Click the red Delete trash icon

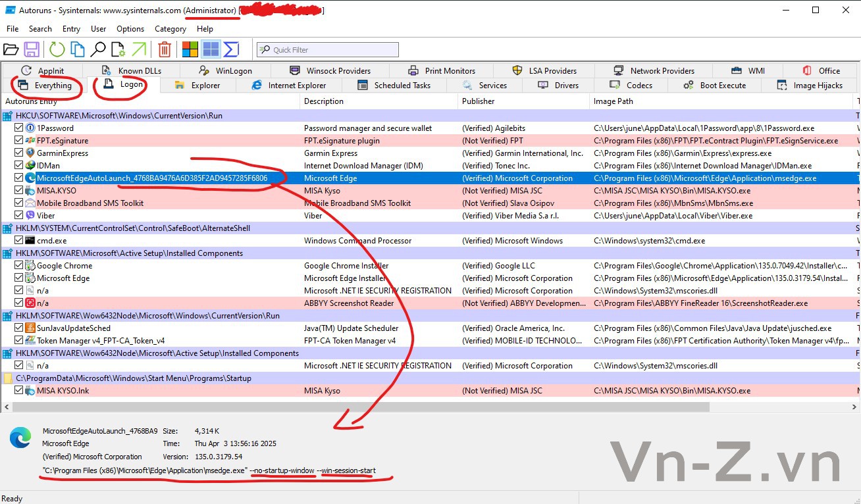[165, 49]
